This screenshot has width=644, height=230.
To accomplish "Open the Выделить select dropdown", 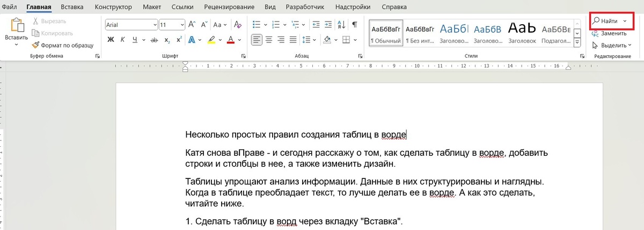I will (x=613, y=45).
